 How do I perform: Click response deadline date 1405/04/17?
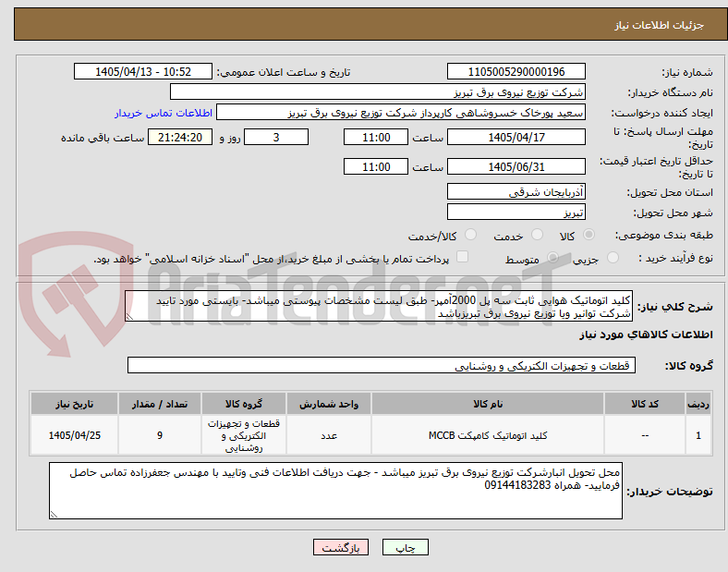(516, 137)
